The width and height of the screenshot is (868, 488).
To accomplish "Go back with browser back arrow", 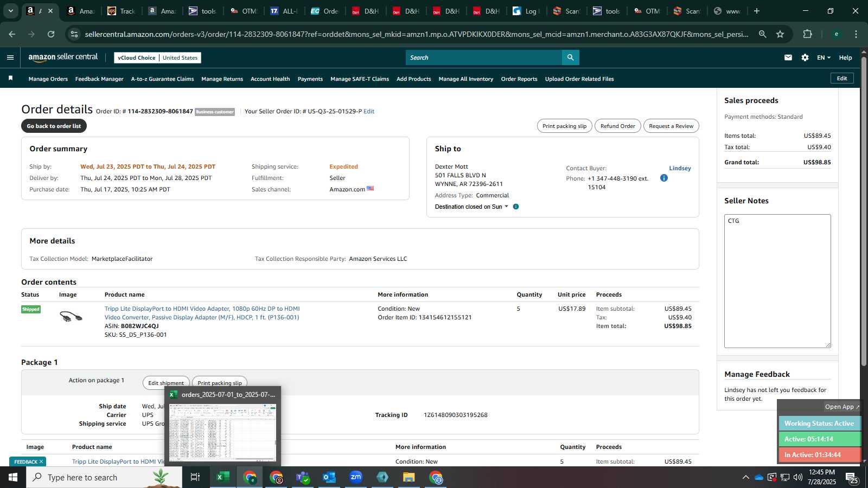I will point(12,34).
